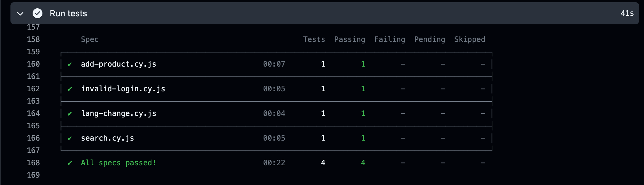
Task: Click the Run tests step title
Action: coord(68,13)
